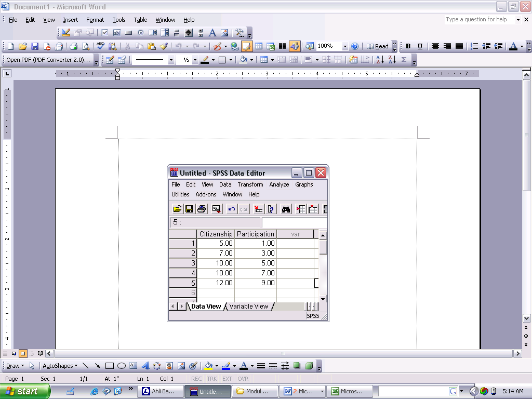Click the Windows start button
The image size is (532, 399).
(x=25, y=391)
